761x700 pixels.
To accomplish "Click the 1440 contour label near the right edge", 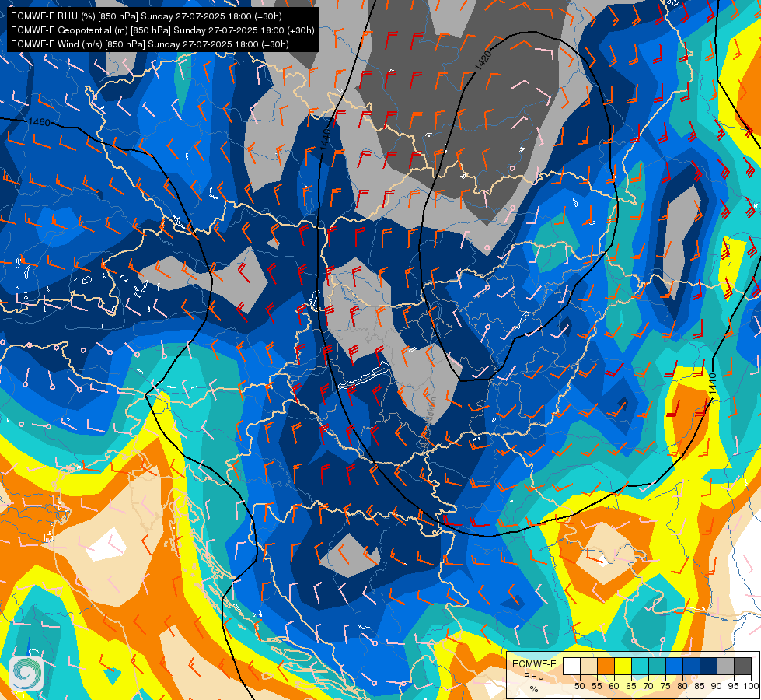I will [712, 383].
